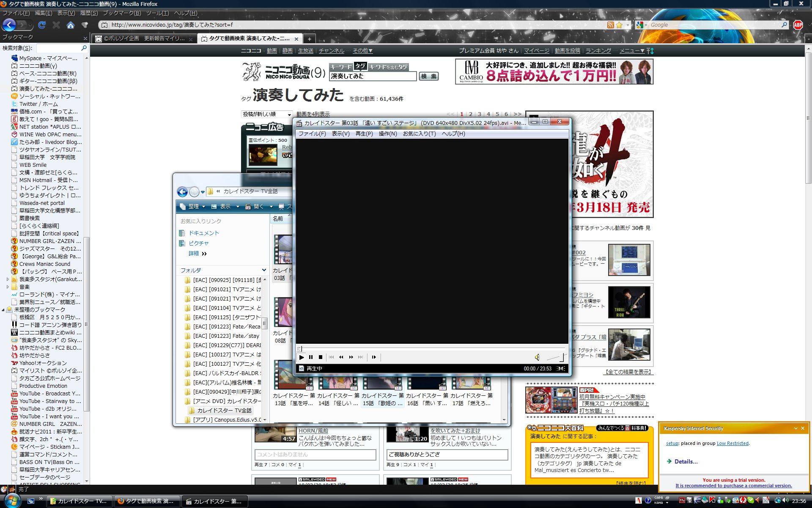Screen dimensions: 812x508
Task: Pause the video in the media player
Action: tap(311, 357)
